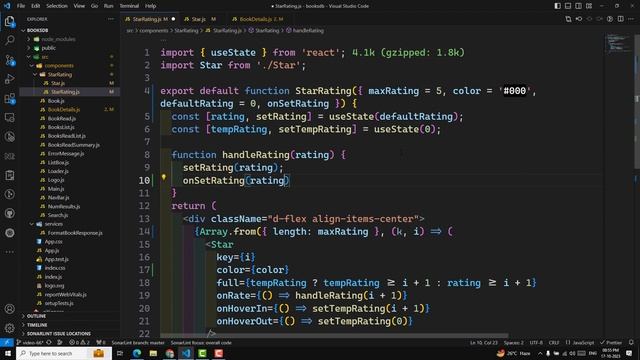Open the notifications bell in status bar

pos(631,342)
